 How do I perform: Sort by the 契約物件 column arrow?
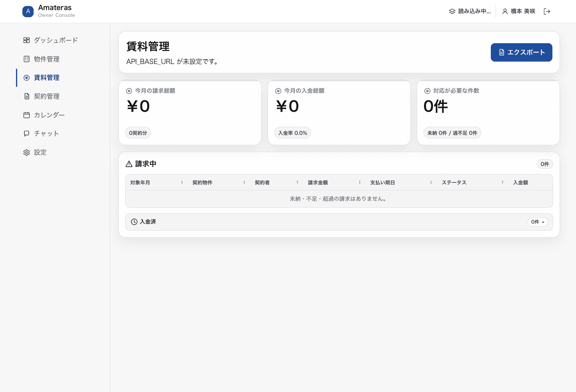coord(244,182)
